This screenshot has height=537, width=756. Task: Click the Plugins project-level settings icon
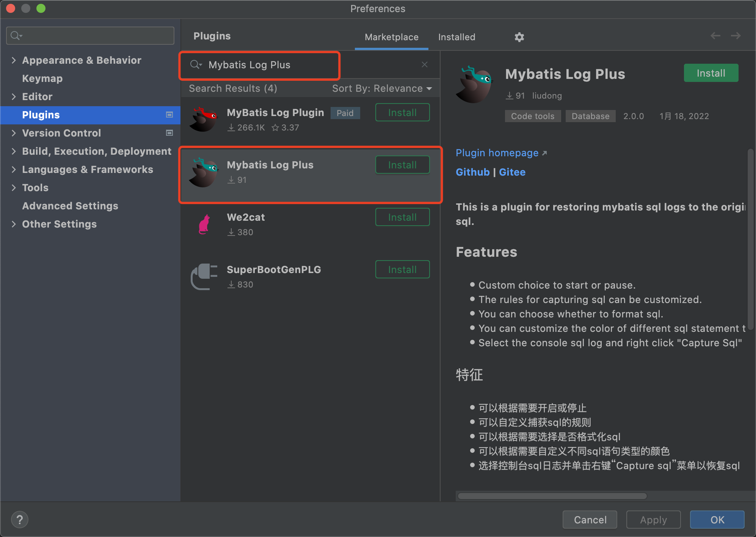coord(169,115)
